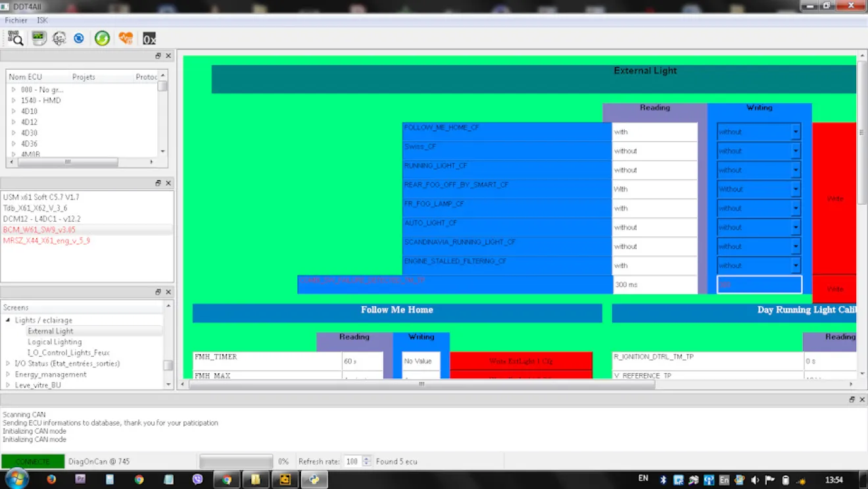Undock the ECU files panel
This screenshot has width=868, height=489.
[158, 183]
